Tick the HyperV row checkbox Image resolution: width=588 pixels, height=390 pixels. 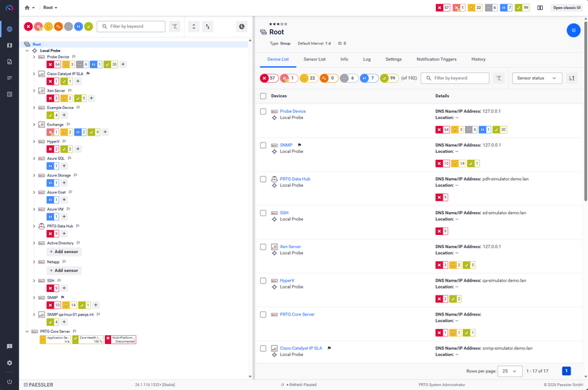[263, 280]
